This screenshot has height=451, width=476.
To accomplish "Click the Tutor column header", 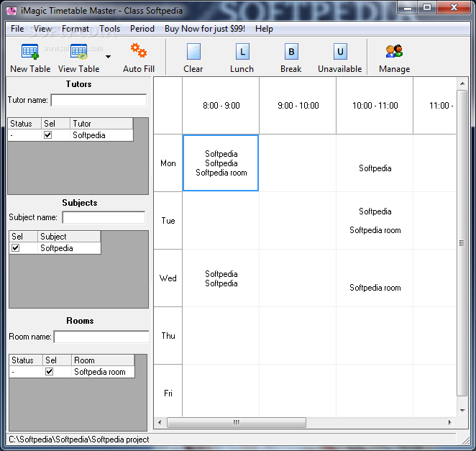I will (101, 124).
